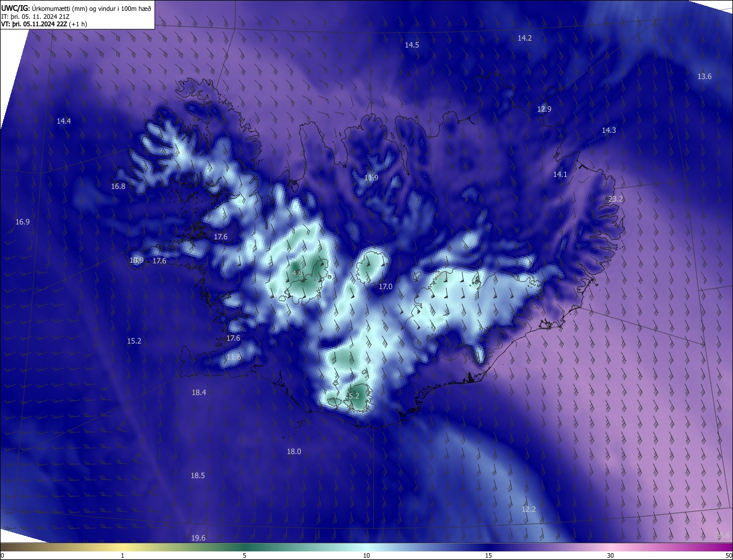Click the title 'UWC/IG: Úrkomumætti (mm) og vindur'

[x=76, y=8]
